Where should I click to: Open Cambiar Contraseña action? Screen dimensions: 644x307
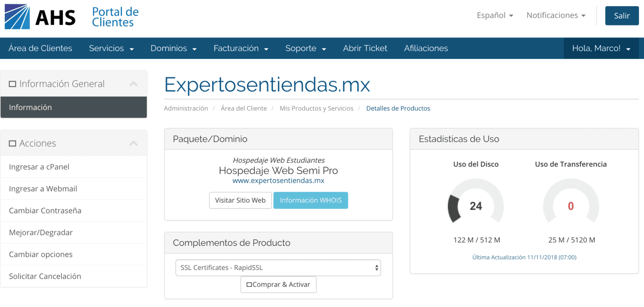74,210
